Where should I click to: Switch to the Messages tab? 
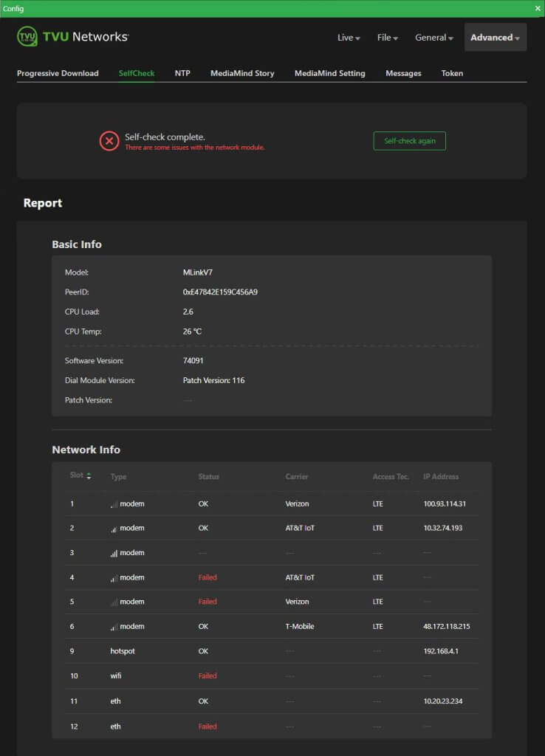click(403, 73)
